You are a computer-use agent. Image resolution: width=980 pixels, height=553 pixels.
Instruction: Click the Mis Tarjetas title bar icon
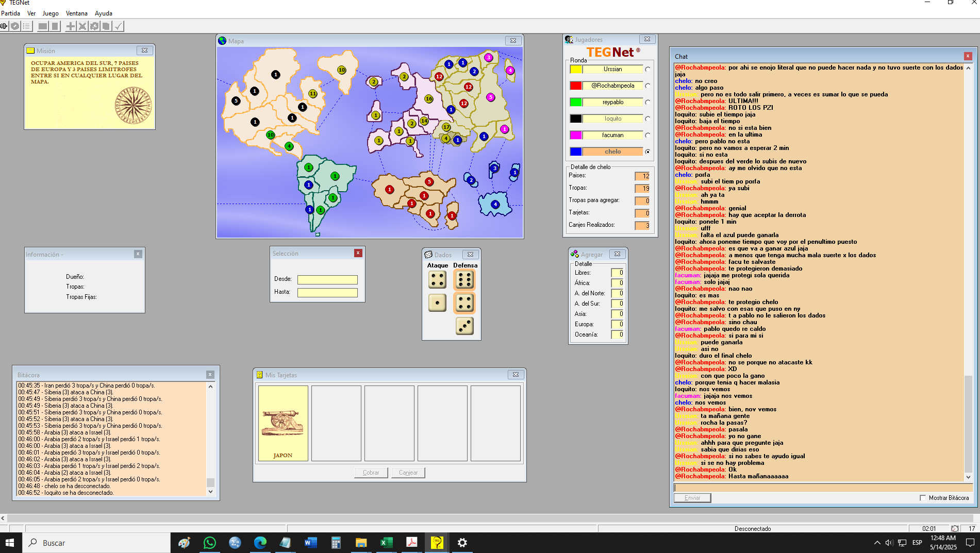(260, 375)
